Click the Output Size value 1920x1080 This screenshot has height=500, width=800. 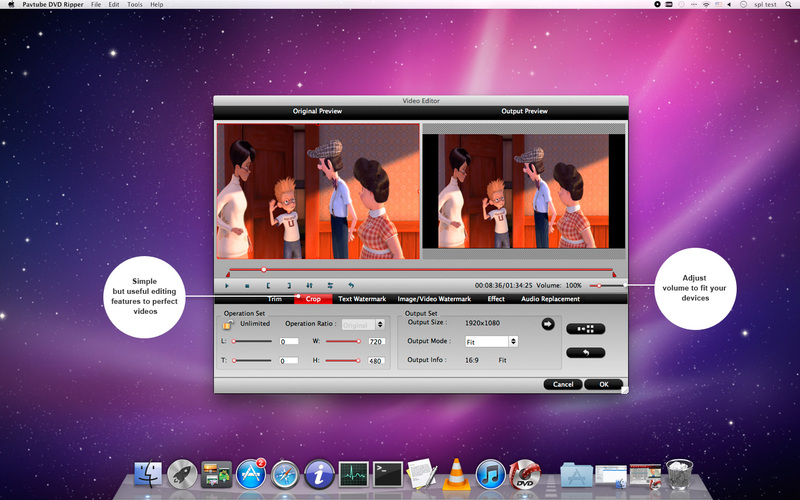(482, 323)
